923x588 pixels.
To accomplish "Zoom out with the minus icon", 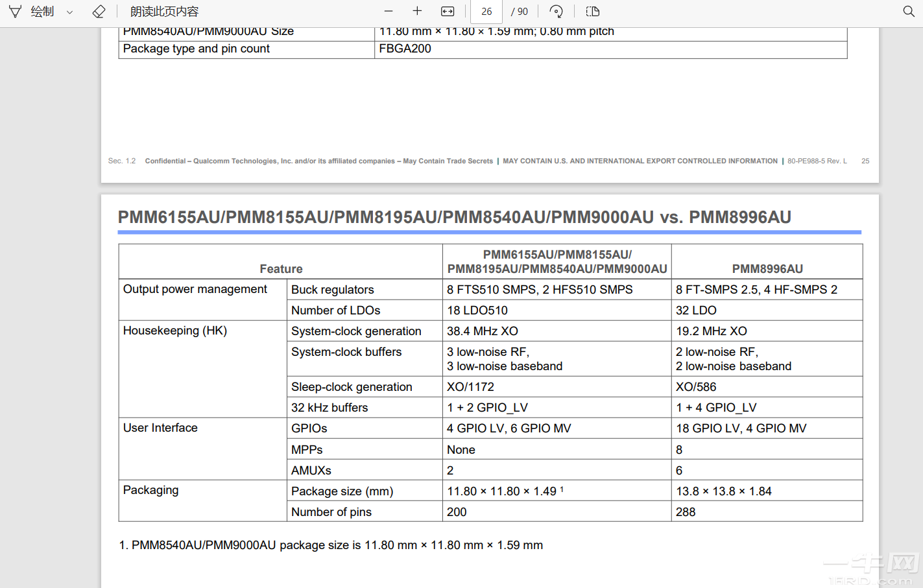I will tap(389, 12).
